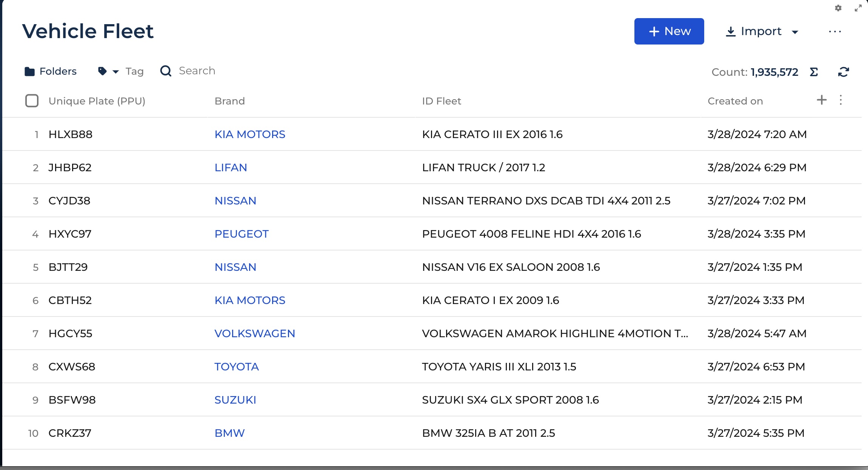868x470 pixels.
Task: Open the three-dot more actions menu
Action: pyautogui.click(x=835, y=32)
